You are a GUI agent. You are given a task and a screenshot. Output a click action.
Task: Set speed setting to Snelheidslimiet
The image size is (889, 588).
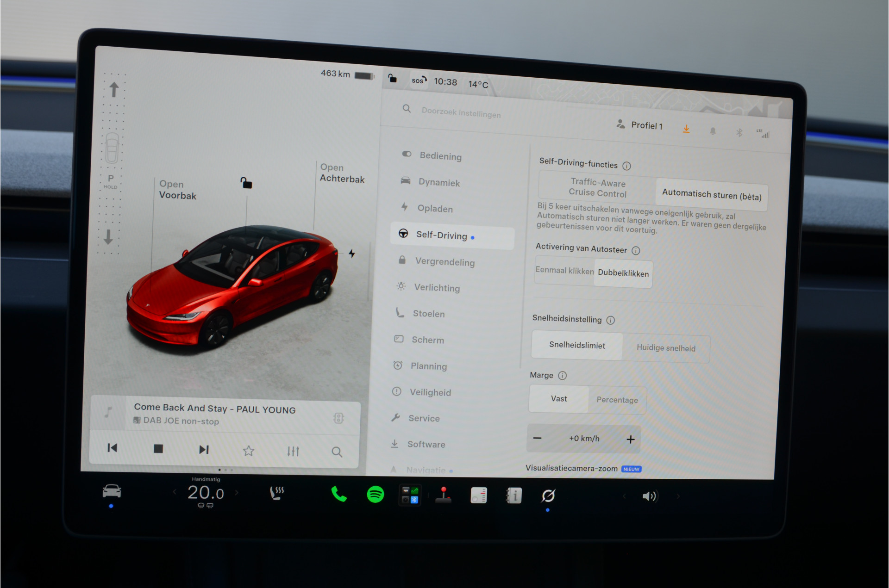(x=577, y=345)
